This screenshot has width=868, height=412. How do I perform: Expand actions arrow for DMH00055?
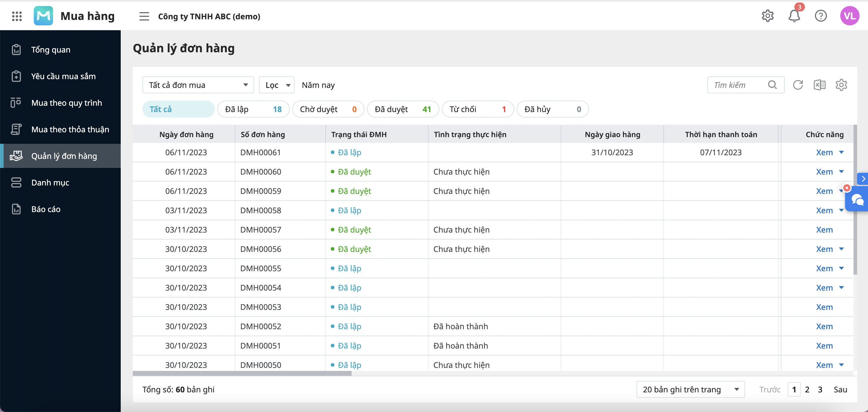pyautogui.click(x=841, y=268)
